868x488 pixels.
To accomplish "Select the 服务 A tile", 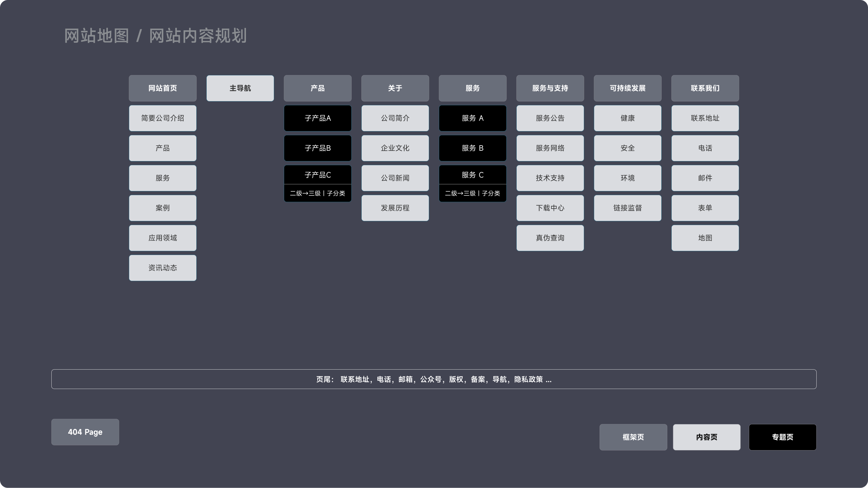I will [x=473, y=118].
